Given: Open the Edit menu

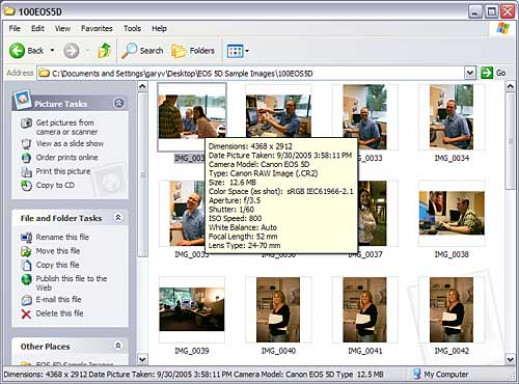Looking at the screenshot, I should [x=38, y=28].
